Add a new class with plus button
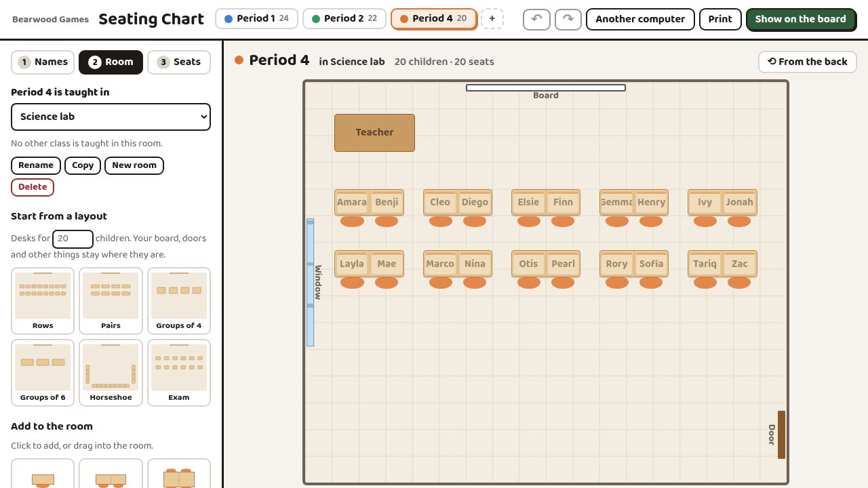The height and width of the screenshot is (488, 868). pyautogui.click(x=492, y=19)
